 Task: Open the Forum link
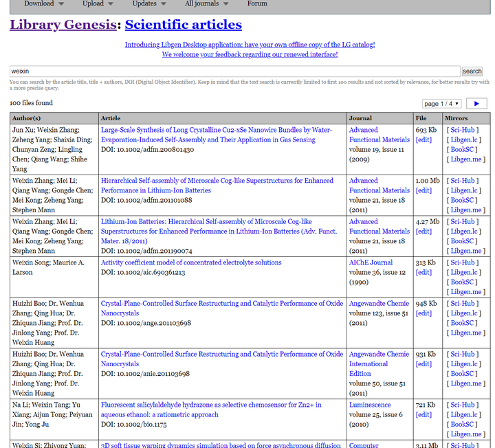coord(257,3)
